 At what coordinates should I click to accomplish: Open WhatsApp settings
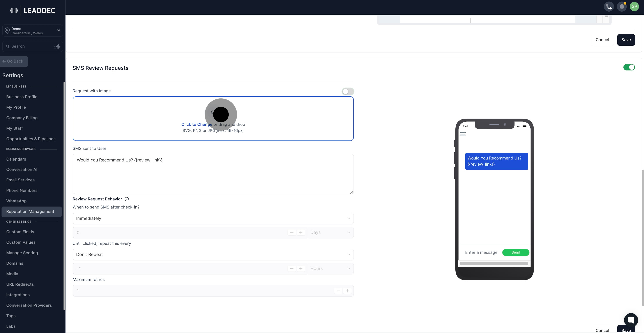[x=16, y=201]
